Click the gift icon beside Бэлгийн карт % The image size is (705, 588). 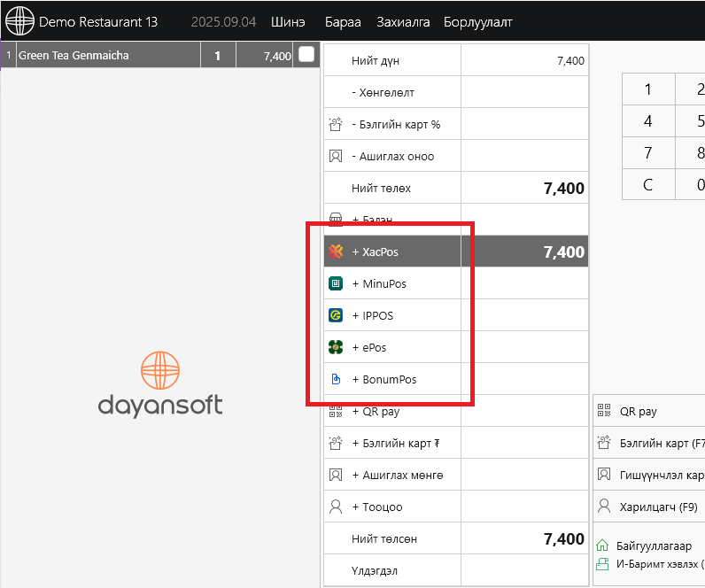click(x=336, y=124)
